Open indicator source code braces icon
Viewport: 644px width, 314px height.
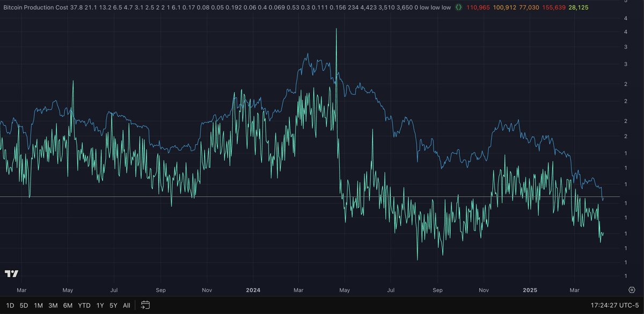coord(458,8)
